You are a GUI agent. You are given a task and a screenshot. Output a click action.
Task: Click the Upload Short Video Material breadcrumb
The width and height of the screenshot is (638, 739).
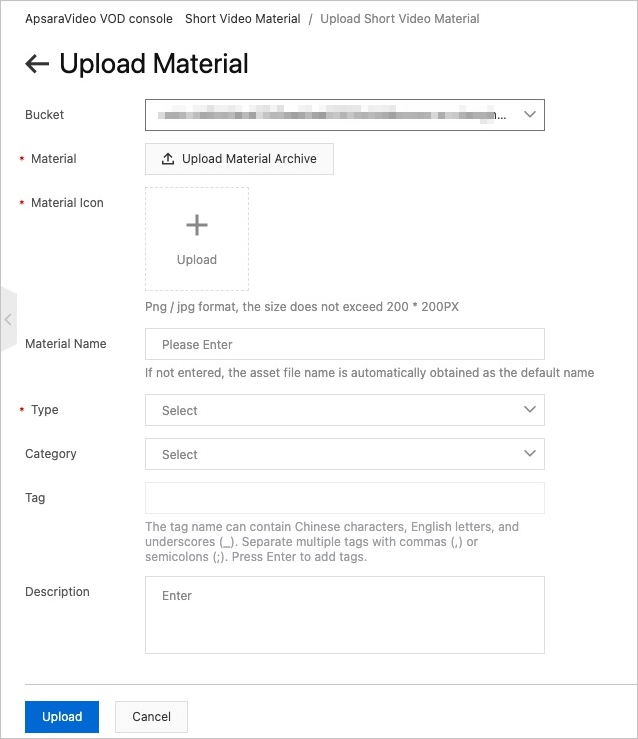click(x=399, y=19)
